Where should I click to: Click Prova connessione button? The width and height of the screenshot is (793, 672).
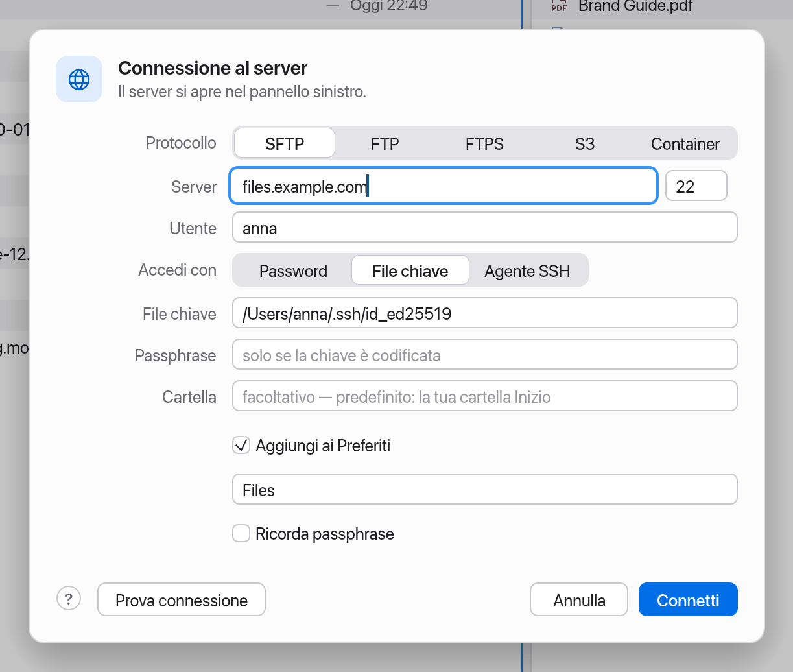tap(182, 600)
